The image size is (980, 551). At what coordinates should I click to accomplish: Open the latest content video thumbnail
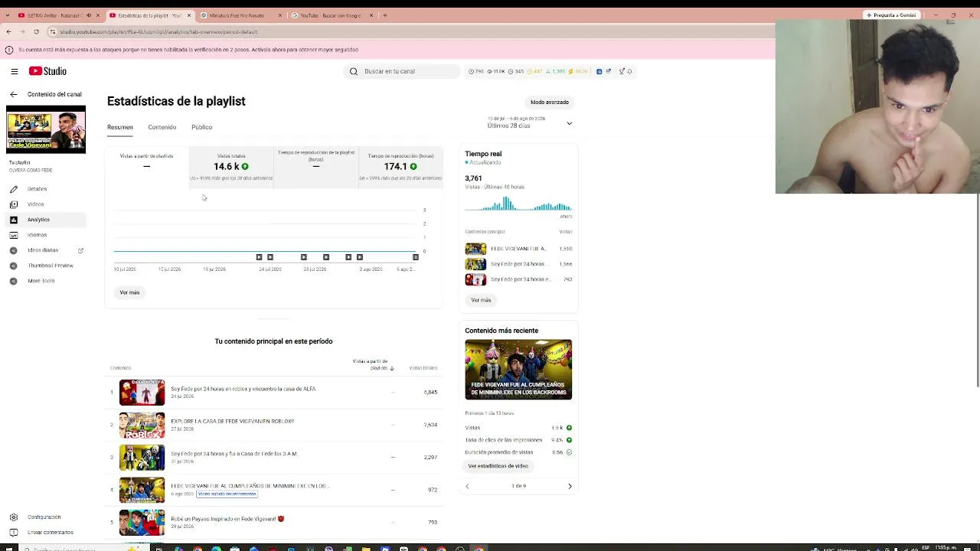518,370
